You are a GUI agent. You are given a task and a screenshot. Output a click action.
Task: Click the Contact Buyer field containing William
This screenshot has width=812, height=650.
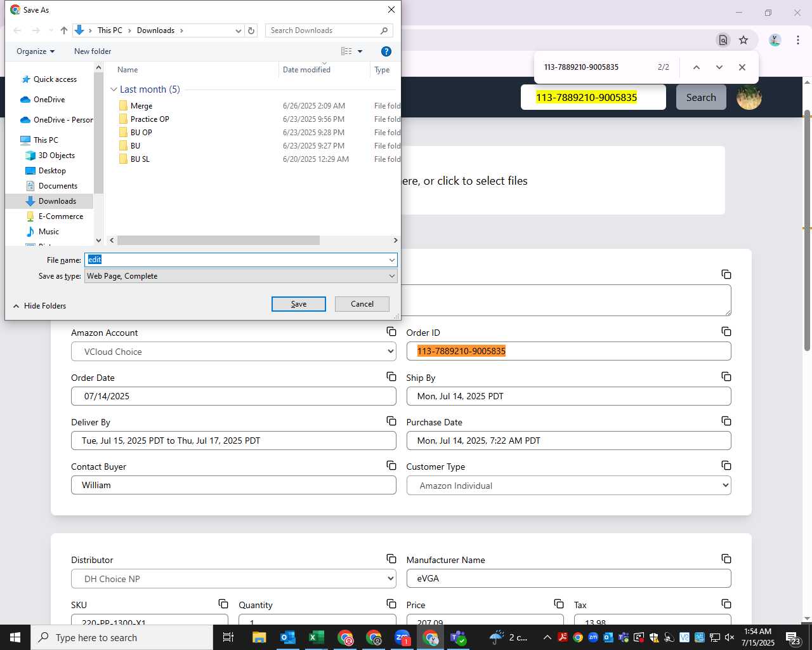[233, 485]
